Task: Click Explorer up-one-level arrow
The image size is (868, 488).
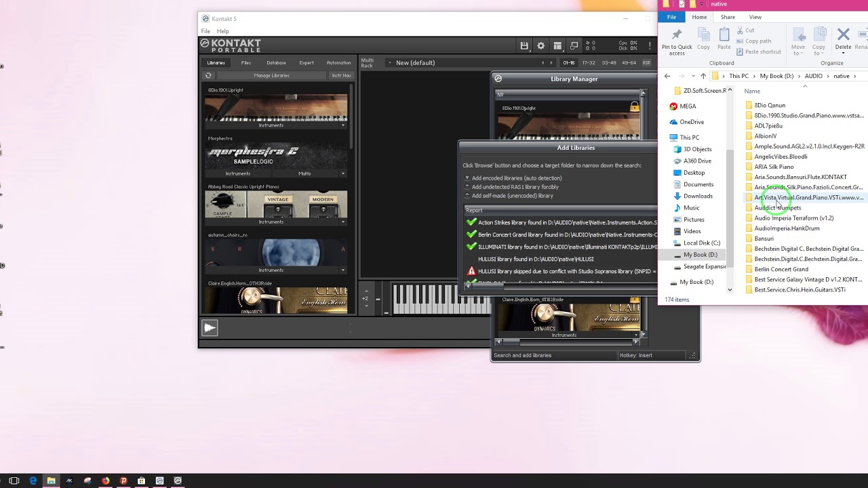Action: click(x=703, y=76)
